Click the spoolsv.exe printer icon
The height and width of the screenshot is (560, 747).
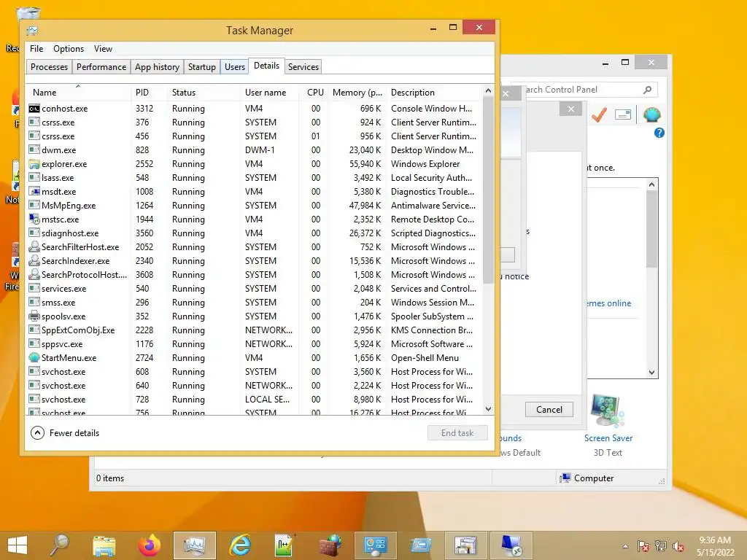(34, 316)
